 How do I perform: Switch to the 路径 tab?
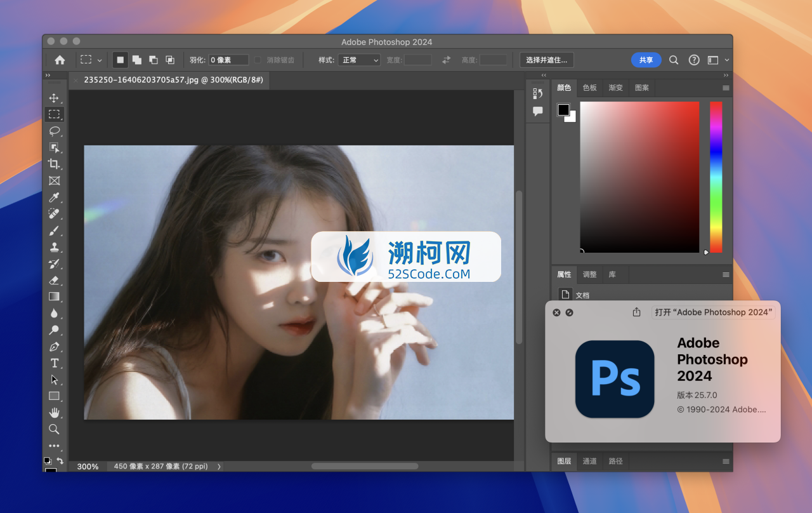(616, 461)
